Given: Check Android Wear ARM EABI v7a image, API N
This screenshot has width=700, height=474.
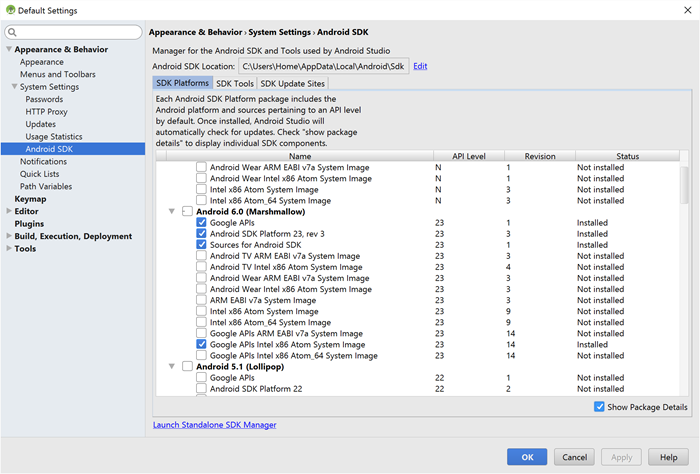Looking at the screenshot, I should pyautogui.click(x=201, y=167).
